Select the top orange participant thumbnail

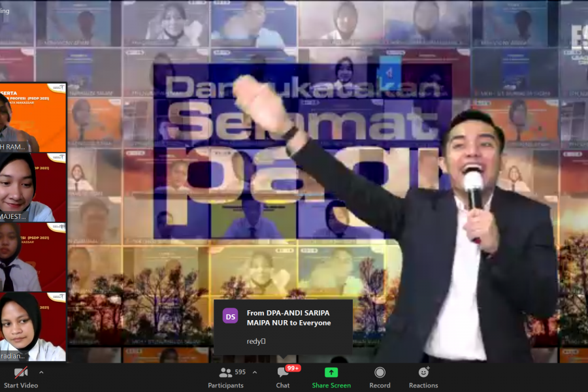(33, 118)
